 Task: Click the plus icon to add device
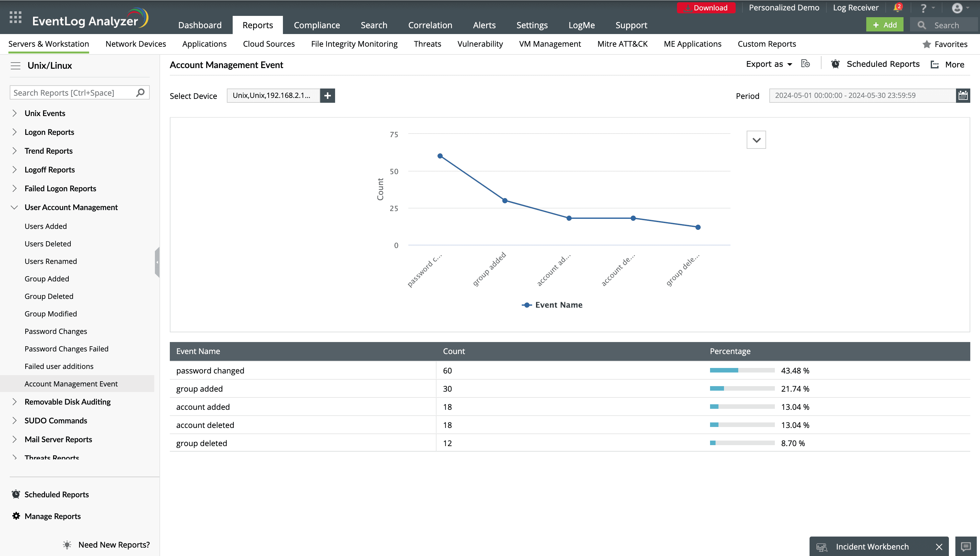[327, 95]
